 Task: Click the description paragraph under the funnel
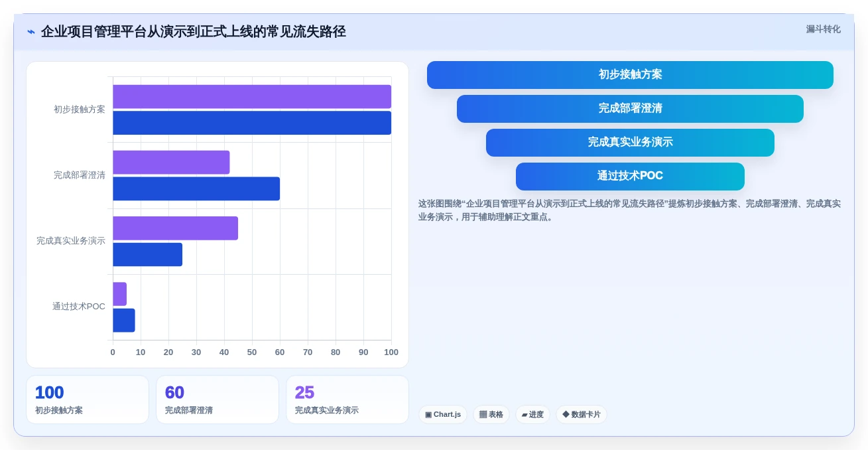point(629,210)
